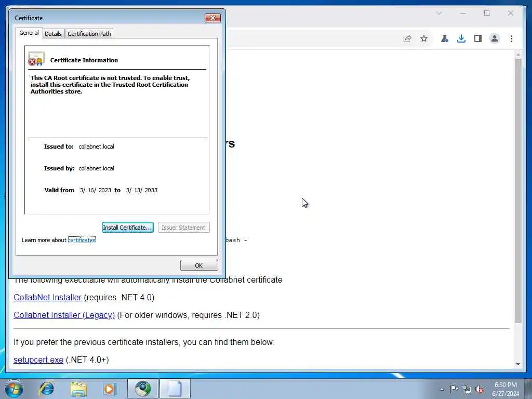Switch to the General tab
Screen dimensions: 532x399
[x=29, y=33]
